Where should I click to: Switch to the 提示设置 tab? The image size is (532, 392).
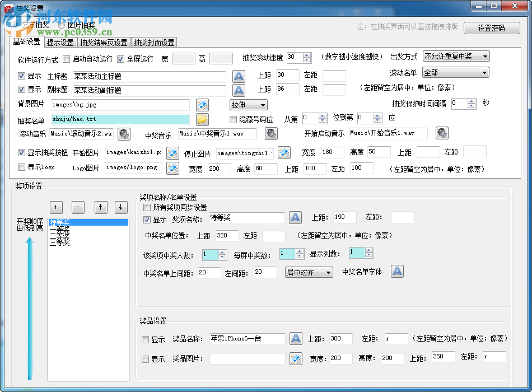tap(60, 41)
